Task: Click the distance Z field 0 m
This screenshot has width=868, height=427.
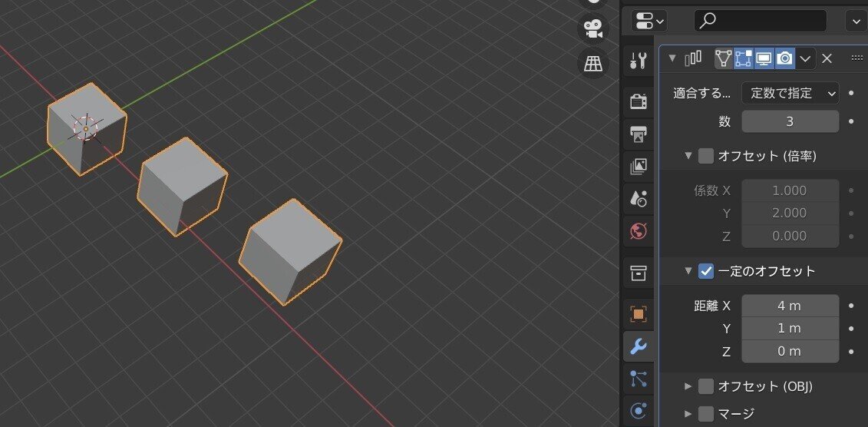Action: (x=790, y=351)
